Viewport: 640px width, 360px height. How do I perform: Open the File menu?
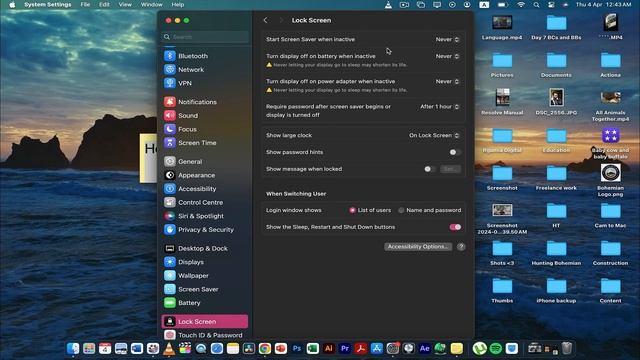(x=85, y=4)
